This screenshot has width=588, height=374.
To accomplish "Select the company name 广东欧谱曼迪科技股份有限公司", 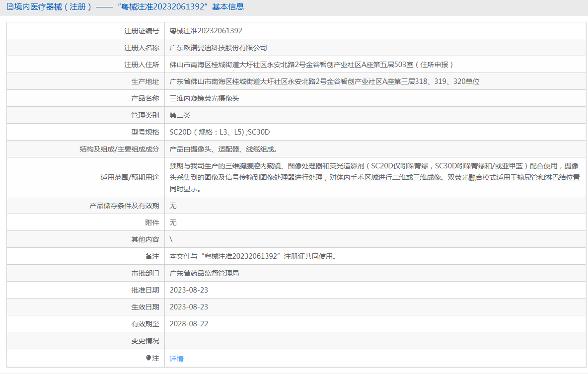I will coord(218,48).
